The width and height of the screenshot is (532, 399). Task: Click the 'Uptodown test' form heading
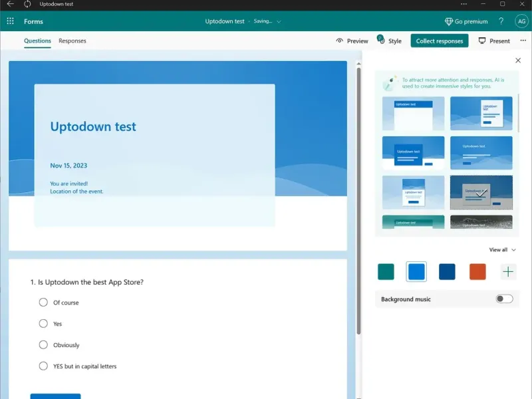(x=93, y=126)
